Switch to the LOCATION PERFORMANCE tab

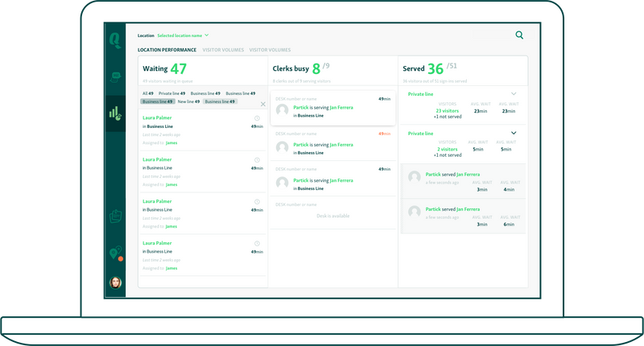(x=167, y=50)
